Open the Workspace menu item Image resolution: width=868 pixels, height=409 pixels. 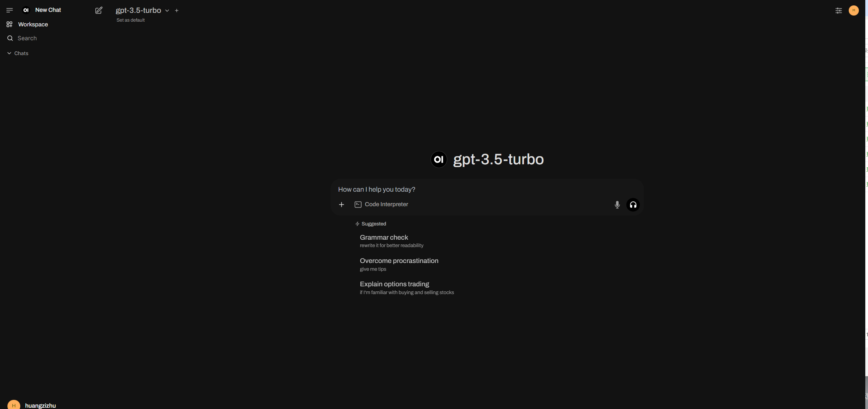[33, 24]
